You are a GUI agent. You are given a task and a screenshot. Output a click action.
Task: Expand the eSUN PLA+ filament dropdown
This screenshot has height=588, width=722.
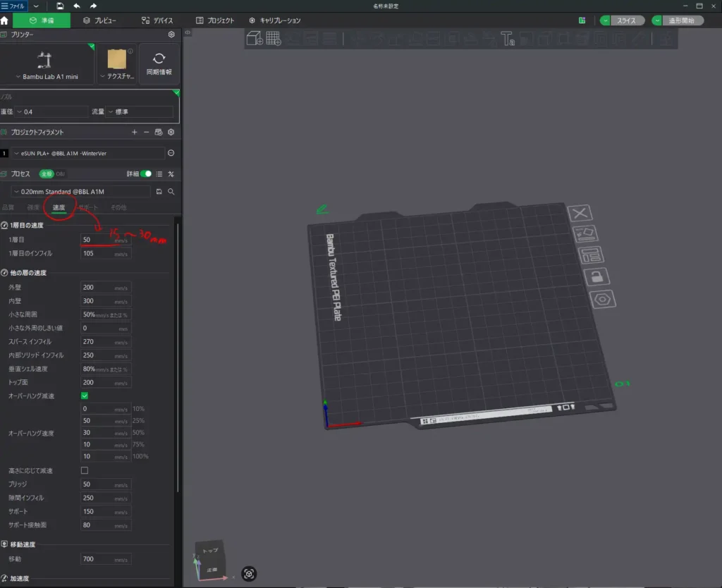88,153
